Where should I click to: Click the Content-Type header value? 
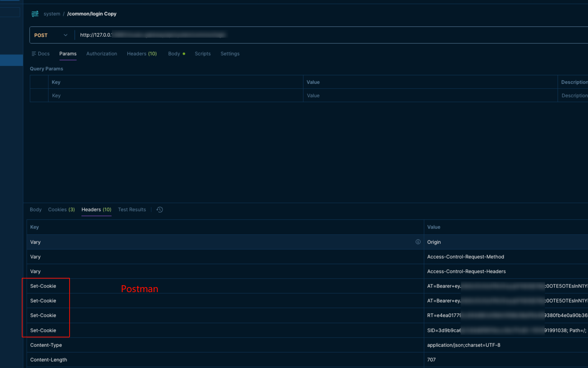point(463,345)
